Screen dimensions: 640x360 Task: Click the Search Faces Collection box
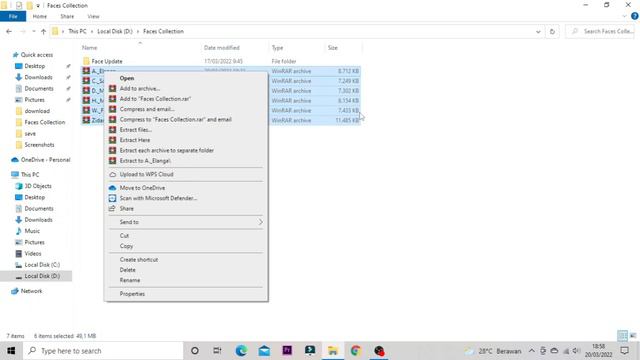pyautogui.click(x=600, y=31)
